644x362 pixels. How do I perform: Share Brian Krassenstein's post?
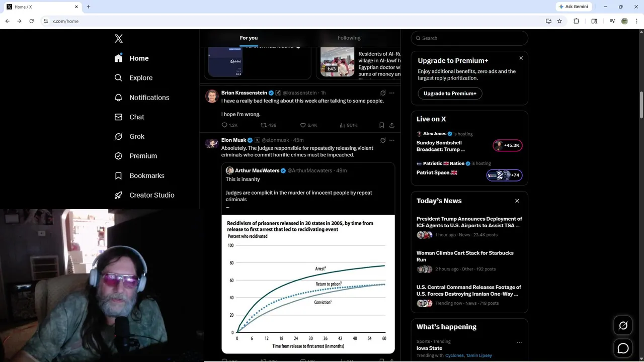point(392,125)
